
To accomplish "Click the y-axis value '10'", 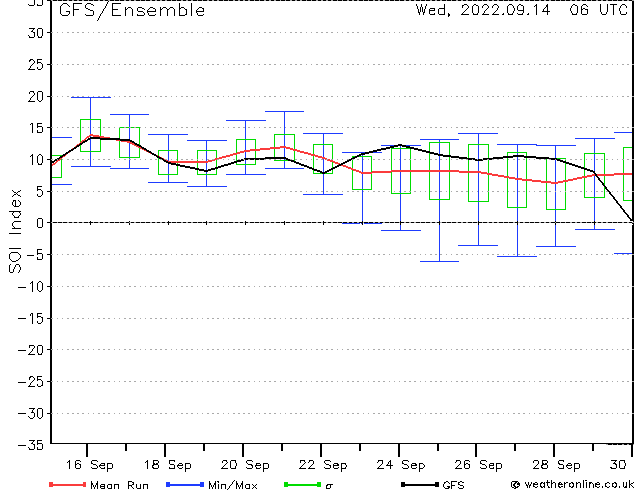I will pos(35,159).
